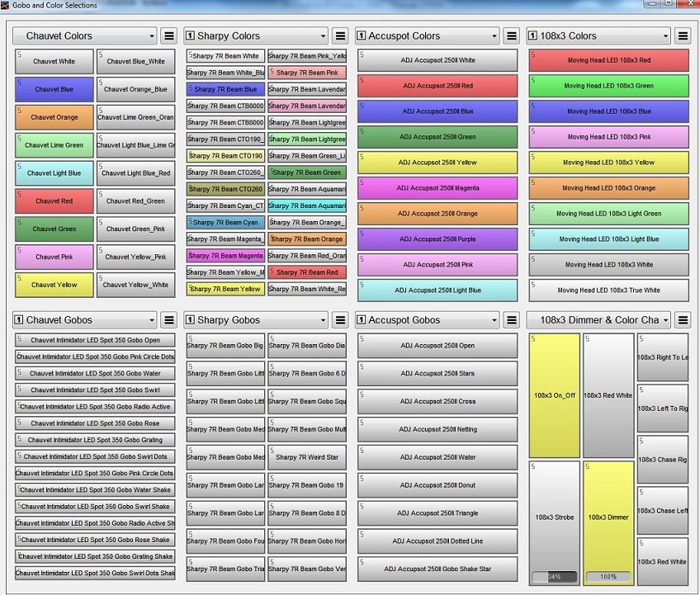This screenshot has width=700, height=595.
Task: Select Sharpy 7R Beam Orange filled button
Action: tap(307, 238)
